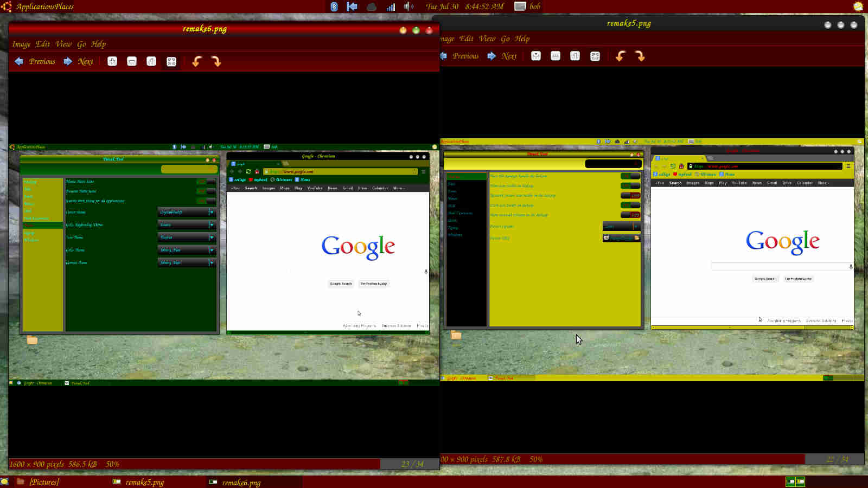Show remake6.png at normal size
The image size is (868, 488).
click(151, 62)
